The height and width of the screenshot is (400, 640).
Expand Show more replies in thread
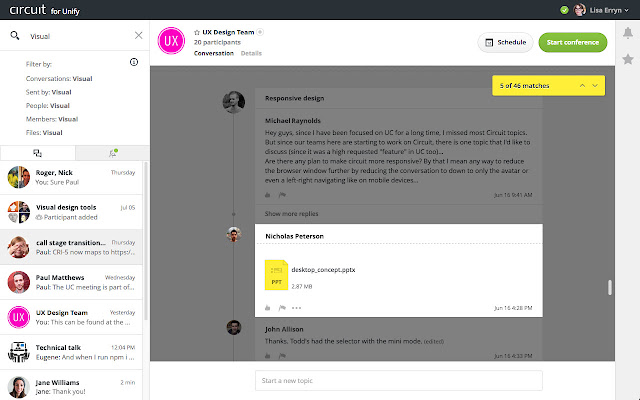293,214
